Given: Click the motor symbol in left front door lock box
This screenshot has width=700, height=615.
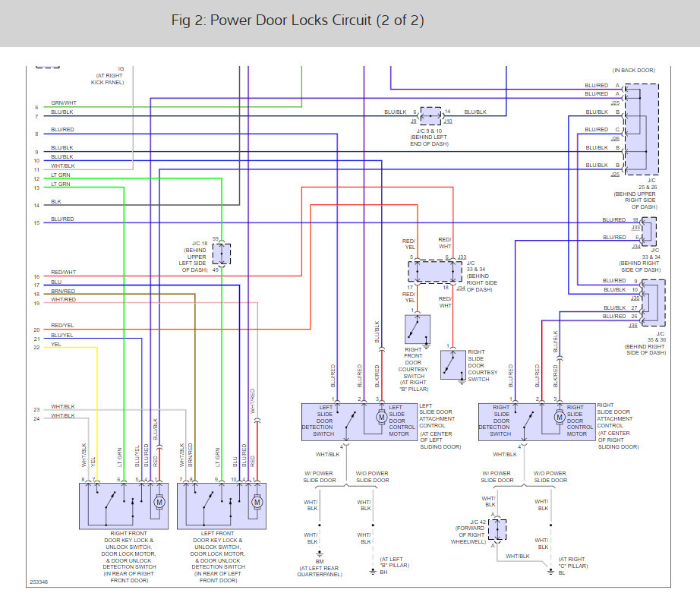Looking at the screenshot, I should (257, 502).
